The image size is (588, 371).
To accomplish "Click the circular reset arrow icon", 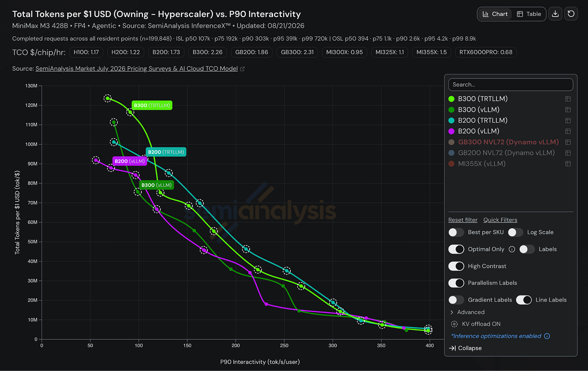I will pos(571,14).
